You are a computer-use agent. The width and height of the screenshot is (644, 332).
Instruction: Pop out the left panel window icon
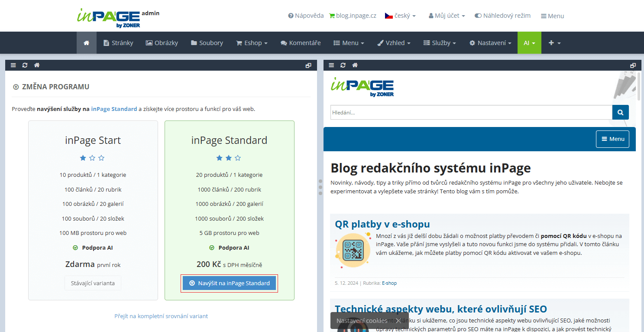tap(308, 65)
